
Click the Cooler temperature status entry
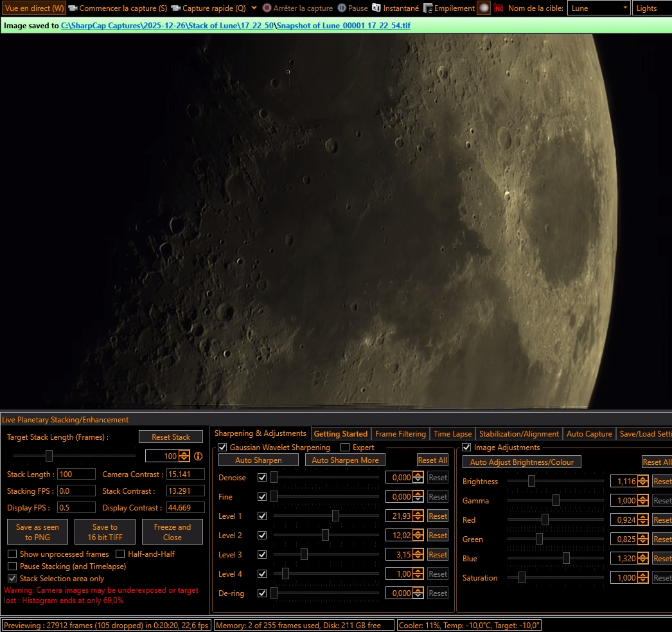pyautogui.click(x=469, y=625)
